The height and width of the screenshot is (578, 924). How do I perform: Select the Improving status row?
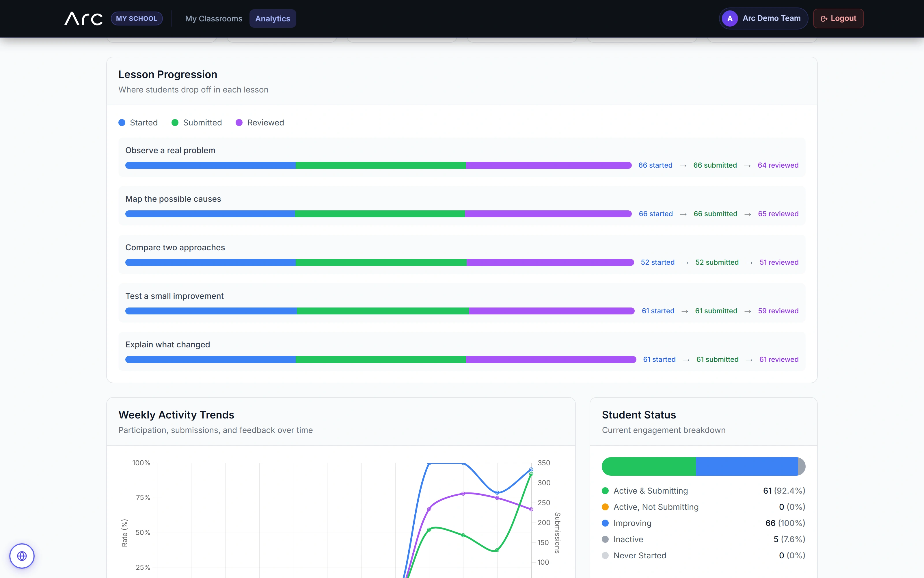[703, 523]
